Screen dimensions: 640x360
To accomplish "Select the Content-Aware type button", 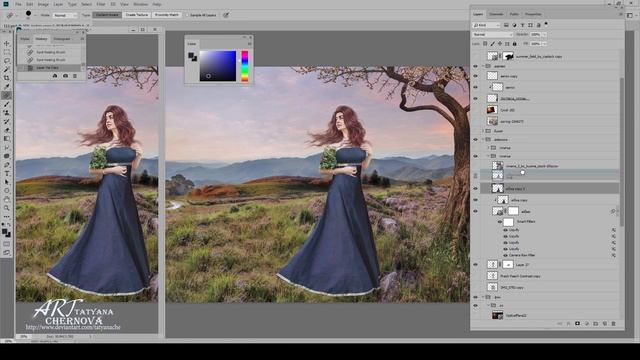I will pos(107,15).
